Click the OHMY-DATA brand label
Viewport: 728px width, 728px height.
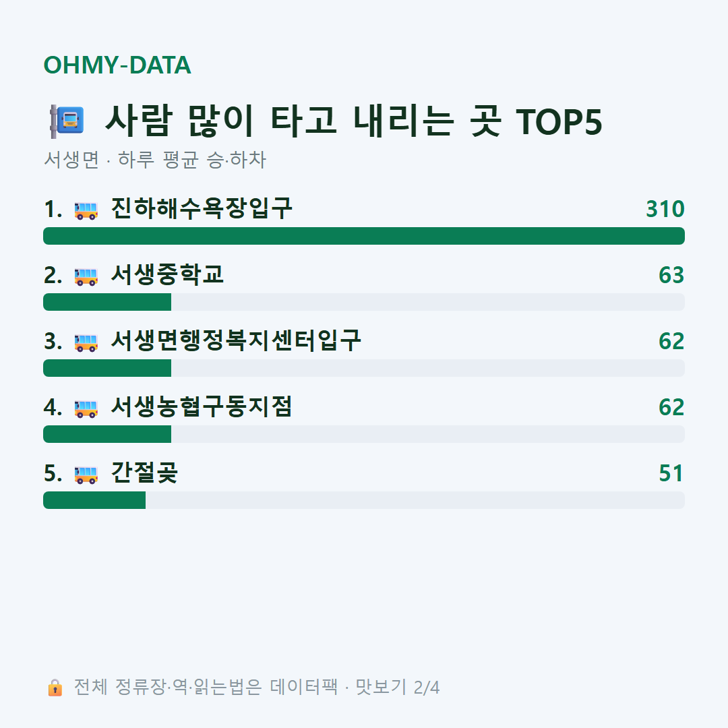(x=117, y=65)
